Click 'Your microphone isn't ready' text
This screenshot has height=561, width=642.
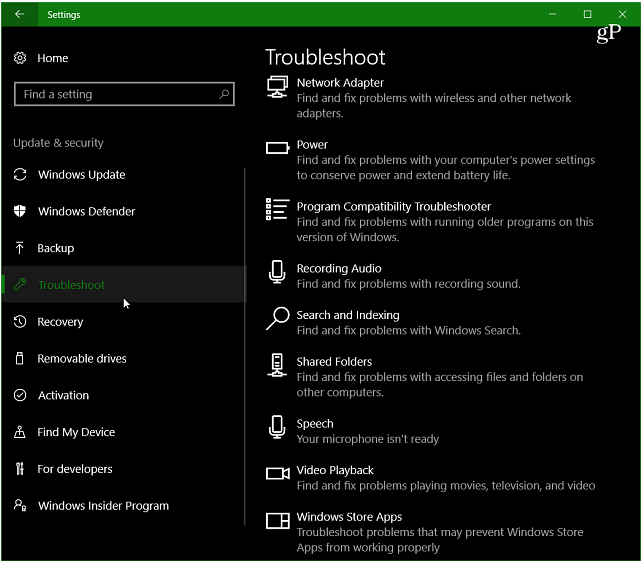pyautogui.click(x=368, y=439)
